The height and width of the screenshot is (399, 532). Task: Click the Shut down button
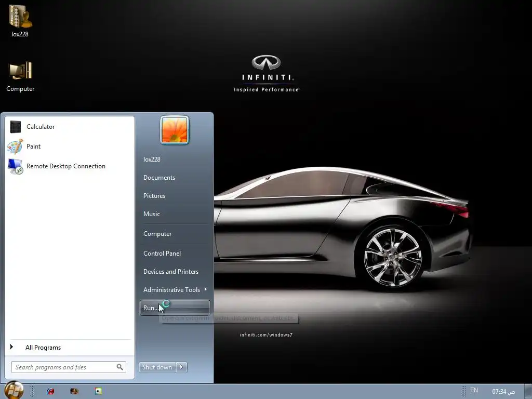tap(157, 367)
